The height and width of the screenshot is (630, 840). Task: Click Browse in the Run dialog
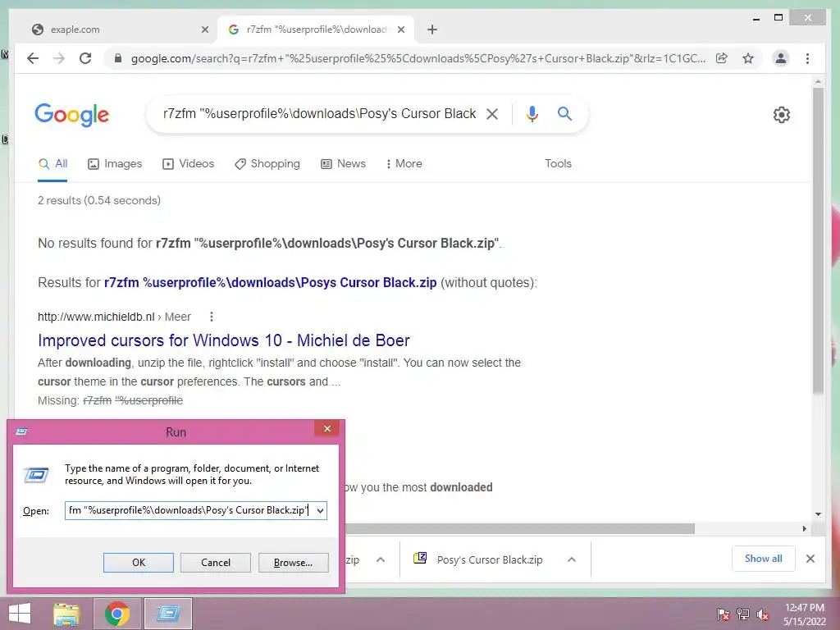pos(293,563)
